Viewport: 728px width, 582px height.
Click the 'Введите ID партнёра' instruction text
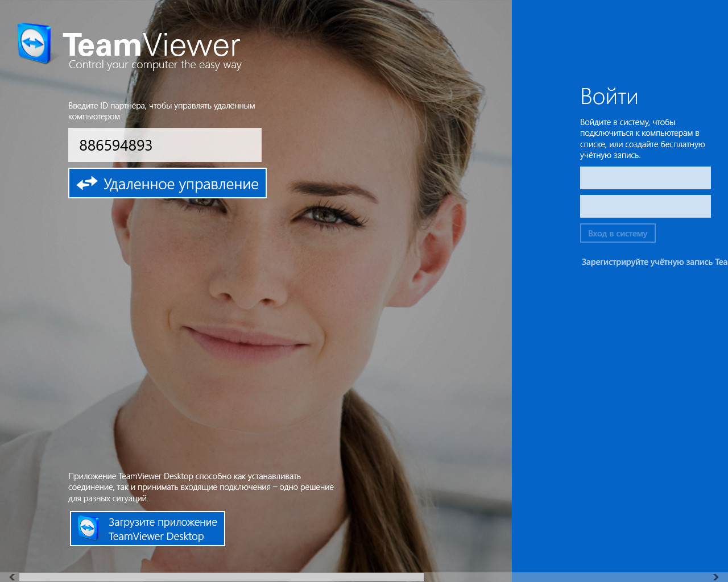click(162, 111)
